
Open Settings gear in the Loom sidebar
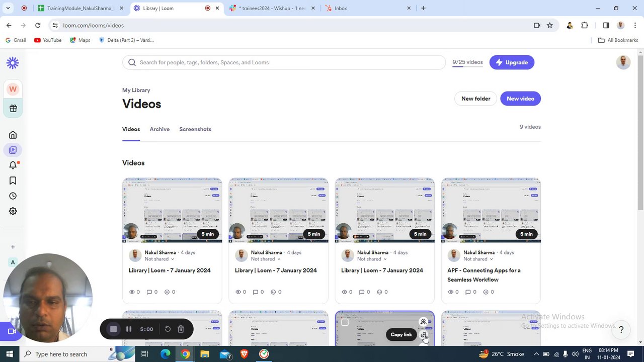click(13, 211)
